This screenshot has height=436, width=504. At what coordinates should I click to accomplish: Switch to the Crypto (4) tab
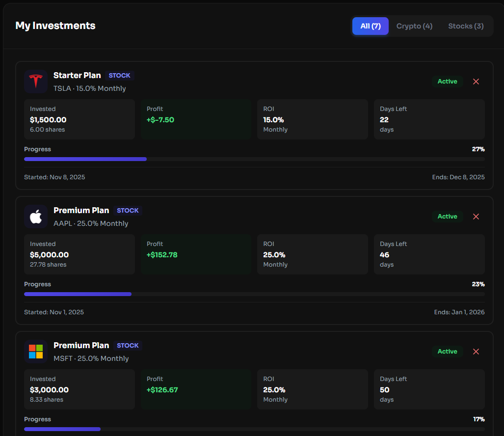(x=414, y=26)
